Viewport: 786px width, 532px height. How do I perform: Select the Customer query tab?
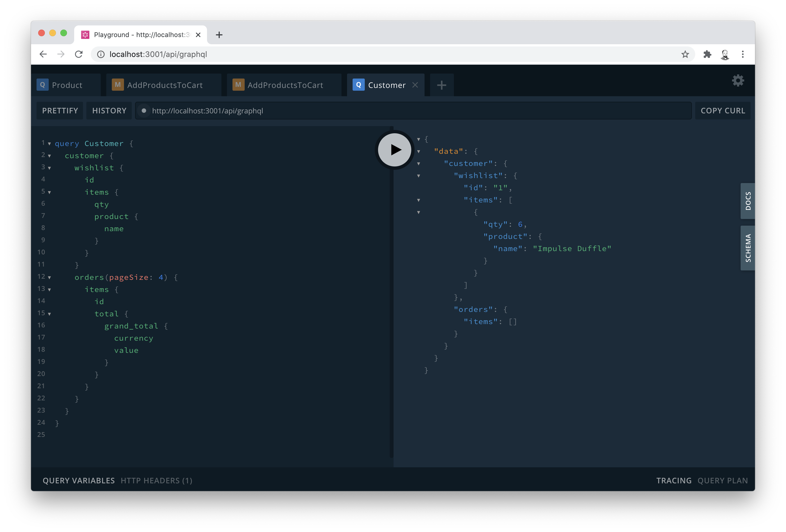(x=387, y=84)
